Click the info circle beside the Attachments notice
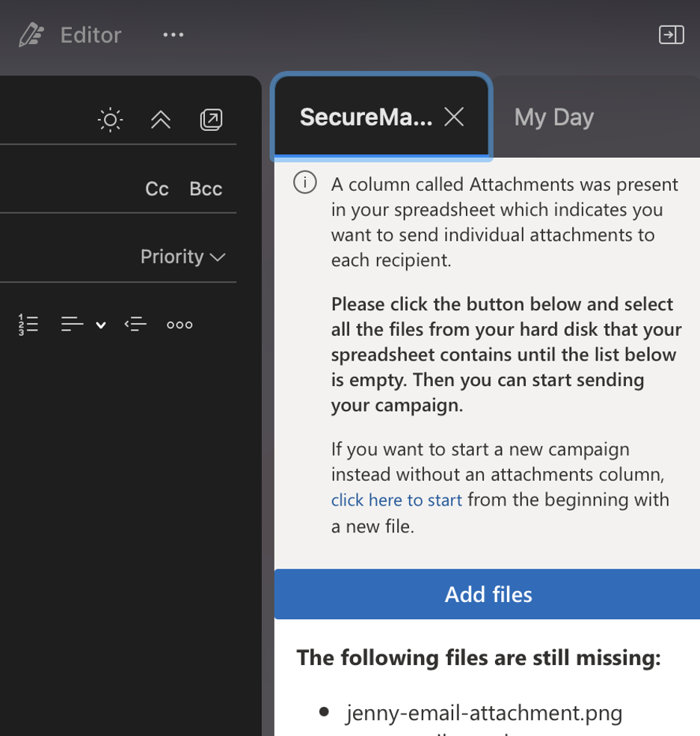The height and width of the screenshot is (736, 700). (x=304, y=182)
